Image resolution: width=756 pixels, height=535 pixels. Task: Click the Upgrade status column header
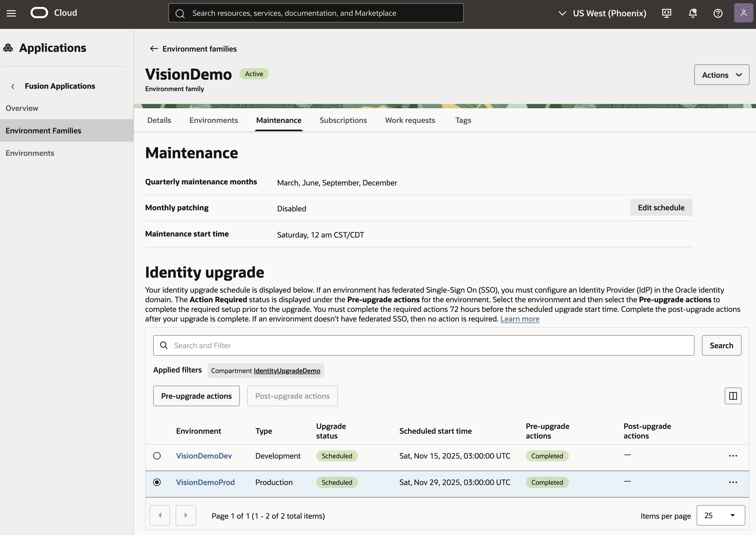[331, 431]
